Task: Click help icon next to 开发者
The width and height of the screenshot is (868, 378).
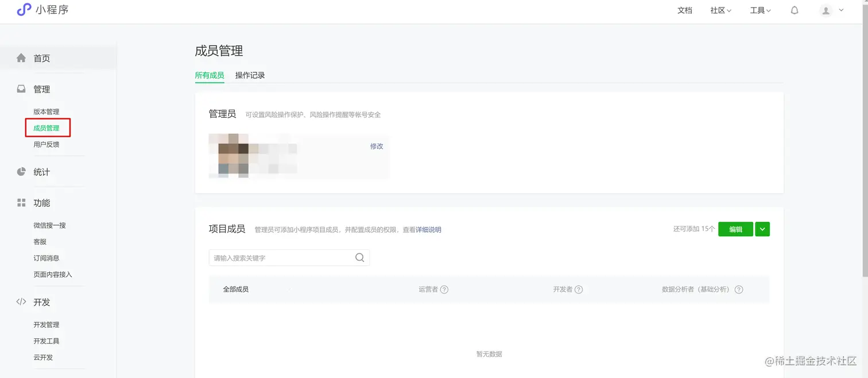Action: pos(579,290)
